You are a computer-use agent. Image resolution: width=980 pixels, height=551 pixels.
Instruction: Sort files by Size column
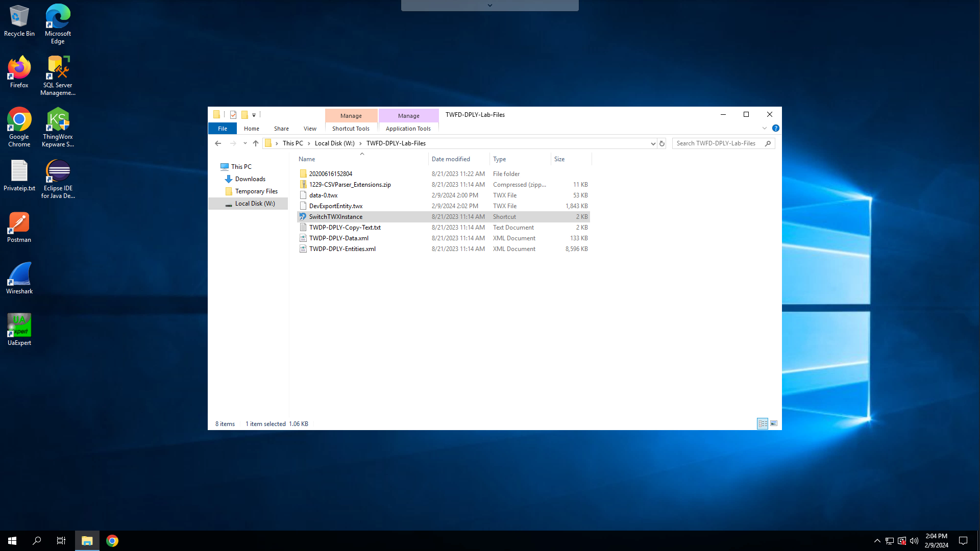coord(571,159)
